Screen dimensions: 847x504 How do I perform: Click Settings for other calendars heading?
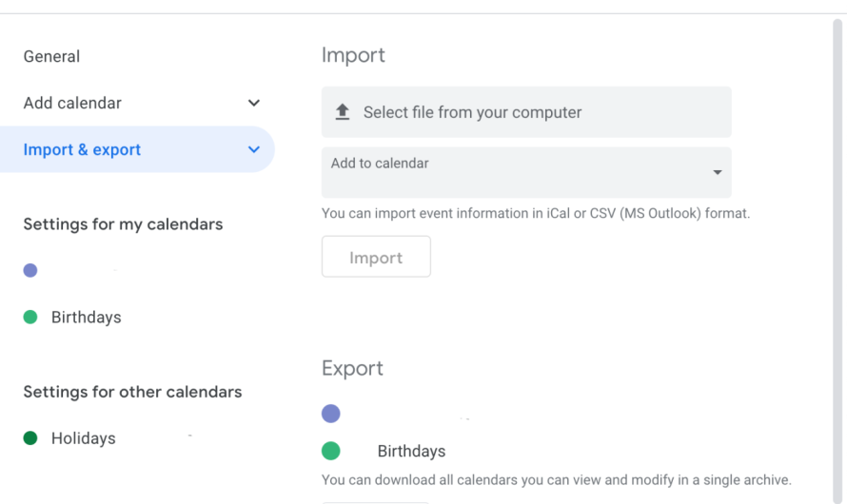(132, 392)
